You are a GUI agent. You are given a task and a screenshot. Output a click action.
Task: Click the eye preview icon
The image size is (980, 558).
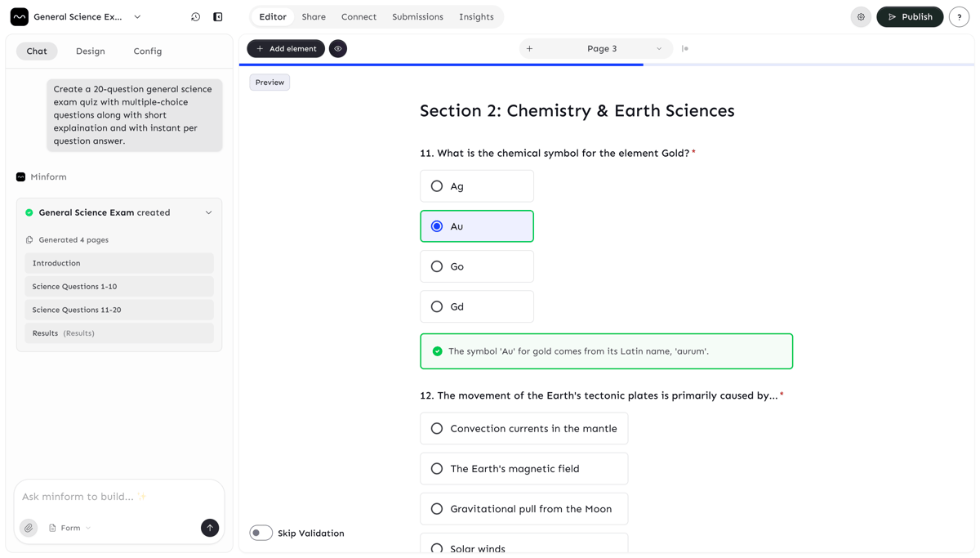pos(338,49)
